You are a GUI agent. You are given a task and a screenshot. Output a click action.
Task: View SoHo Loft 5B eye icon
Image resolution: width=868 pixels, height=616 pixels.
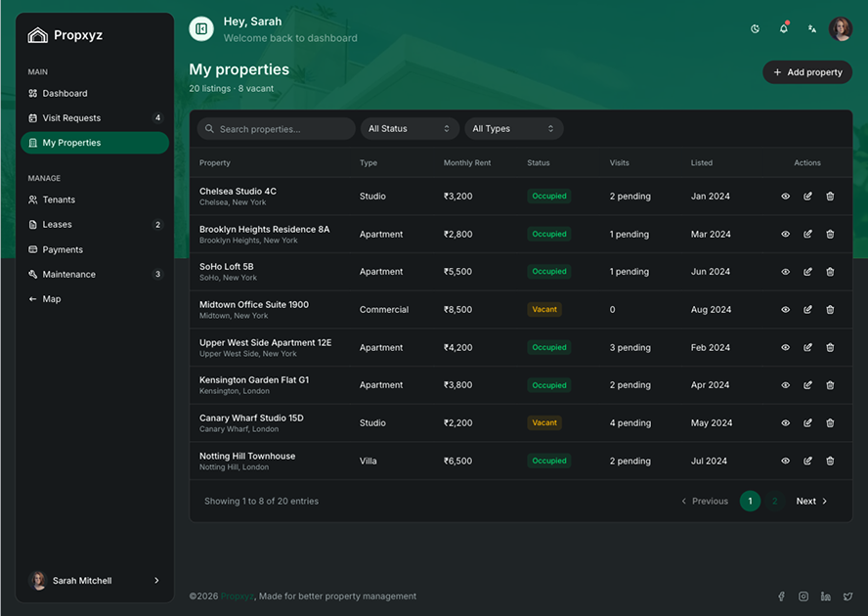(786, 272)
